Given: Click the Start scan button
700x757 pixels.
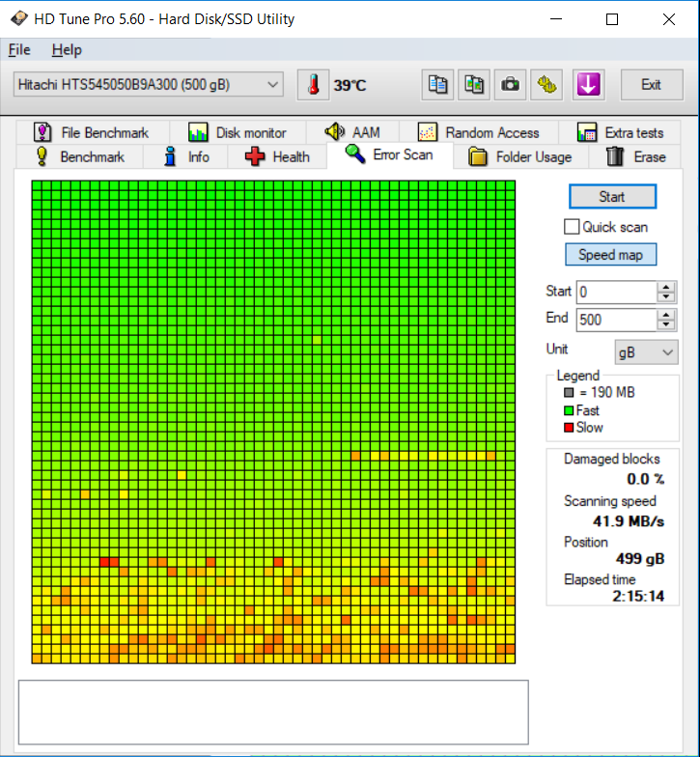Looking at the screenshot, I should pyautogui.click(x=612, y=197).
